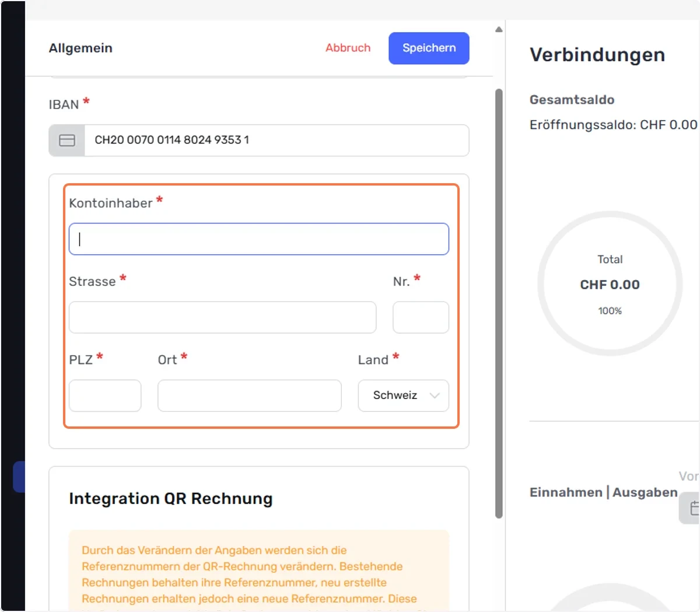Click the Total CHF 0.00 donut chart
The image size is (700, 612).
coord(610,284)
